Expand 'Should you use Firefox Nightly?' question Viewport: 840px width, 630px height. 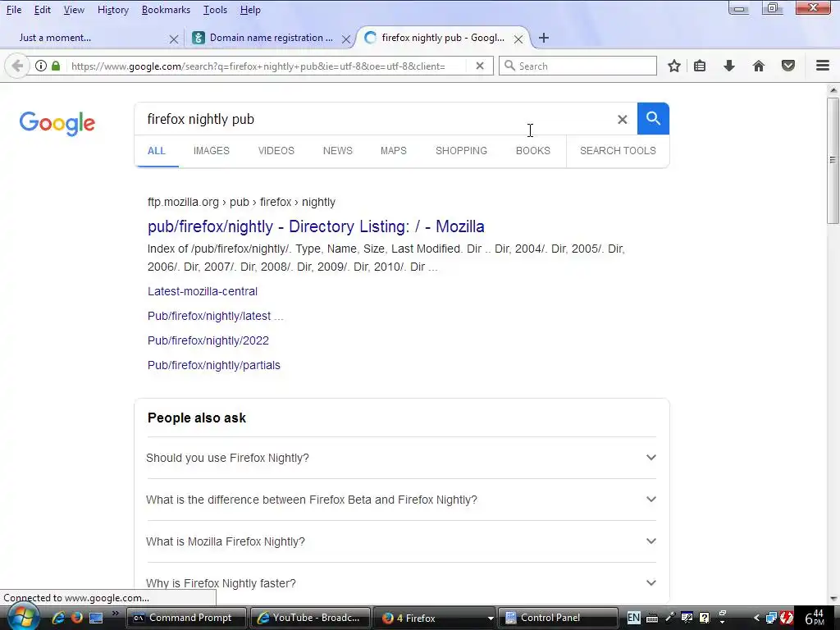401,458
